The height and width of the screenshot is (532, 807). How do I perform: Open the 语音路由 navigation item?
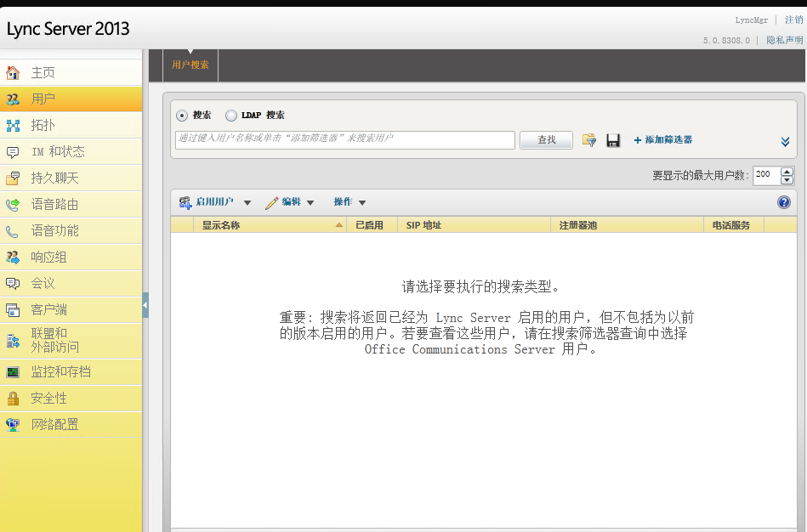coord(71,204)
